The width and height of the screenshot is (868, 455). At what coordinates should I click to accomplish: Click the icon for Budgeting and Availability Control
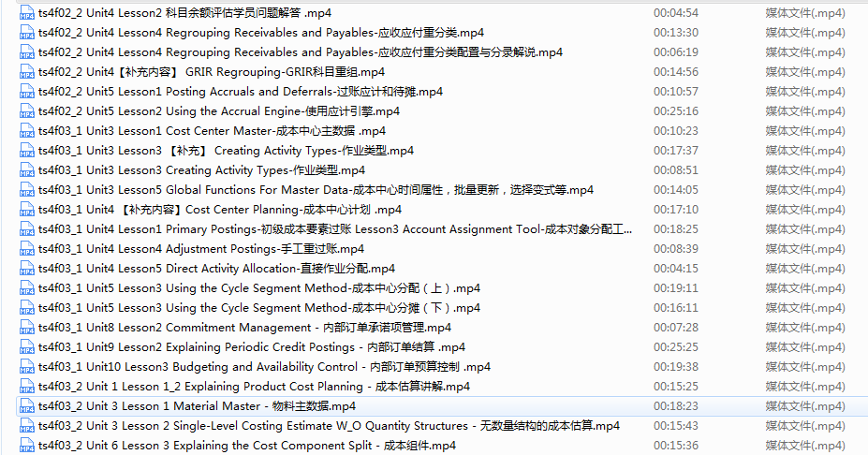[27, 367]
